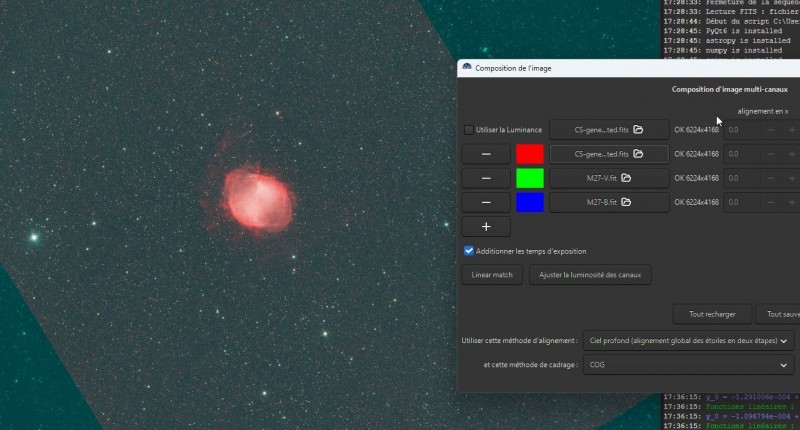Click 'OK 6224x4168' status in M27-V.fit row
This screenshot has height=430, width=800.
[x=696, y=178]
